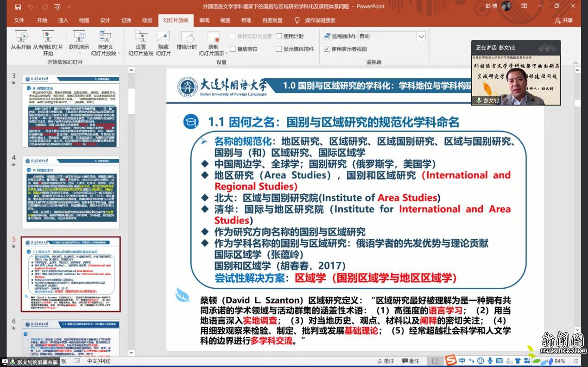Open ribbon display options icon in title bar

coord(525,6)
